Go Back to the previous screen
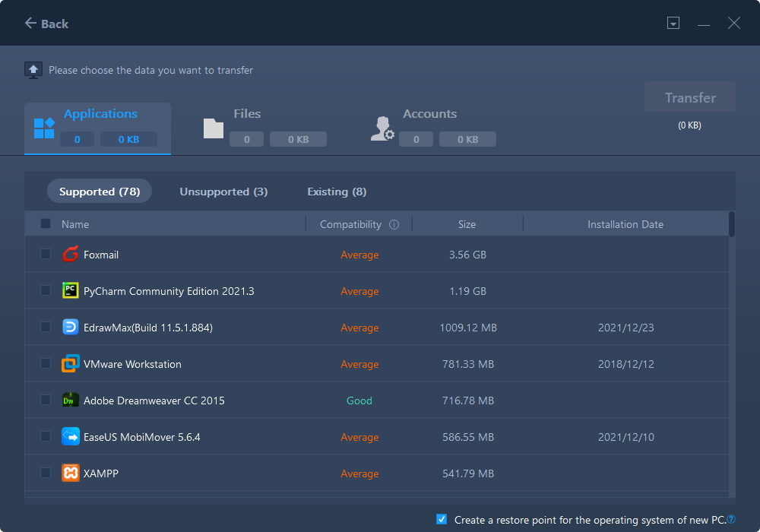760x532 pixels. coord(46,24)
